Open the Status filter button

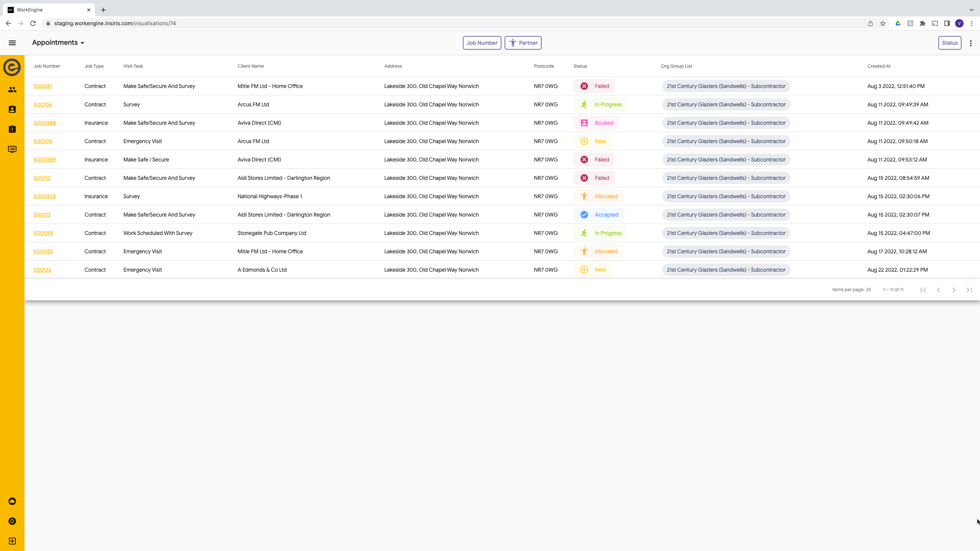949,43
